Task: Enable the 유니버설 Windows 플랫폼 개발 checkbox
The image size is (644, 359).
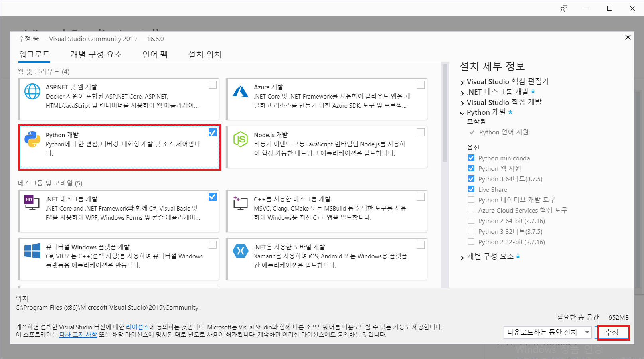Action: (x=213, y=245)
